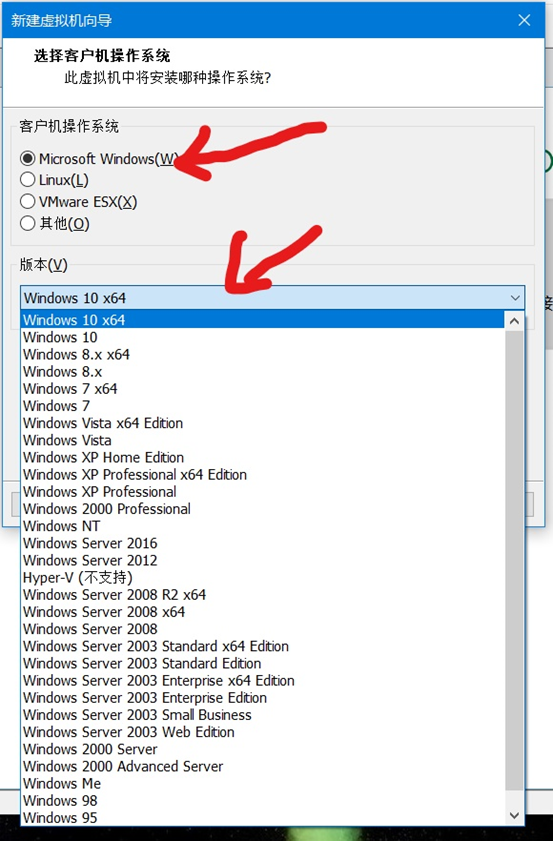553x841 pixels.
Task: Pick the 其他 (Other) radio option
Action: pos(55,223)
